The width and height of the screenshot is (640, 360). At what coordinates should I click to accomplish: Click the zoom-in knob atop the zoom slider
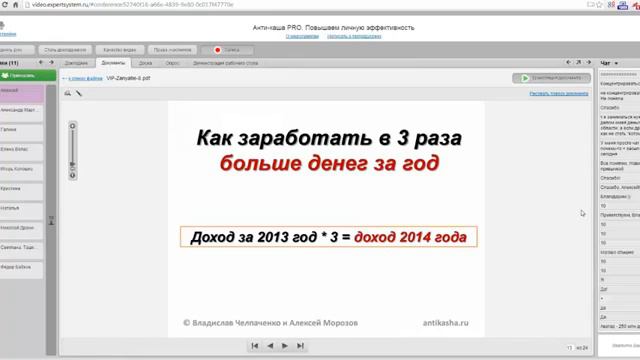pyautogui.click(x=73, y=126)
